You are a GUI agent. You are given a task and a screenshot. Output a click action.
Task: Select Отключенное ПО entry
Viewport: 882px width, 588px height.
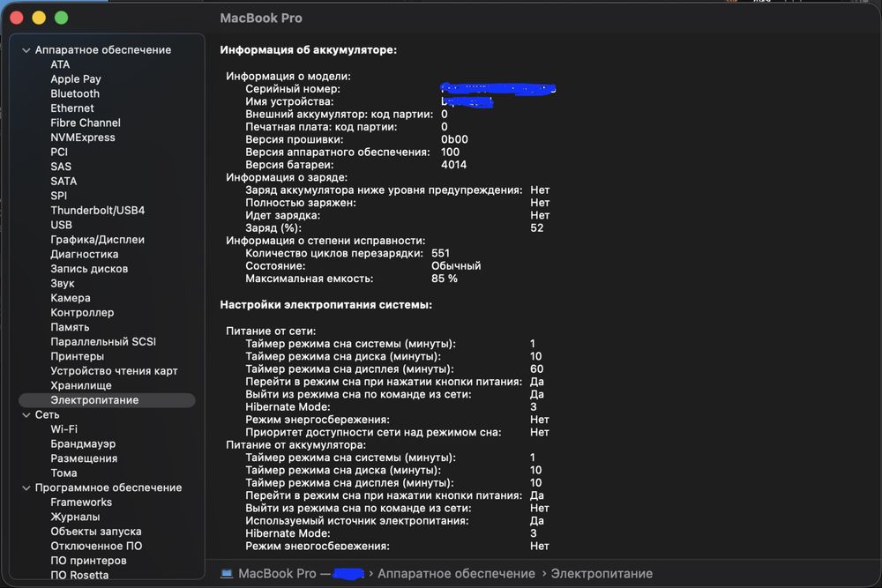96,547
